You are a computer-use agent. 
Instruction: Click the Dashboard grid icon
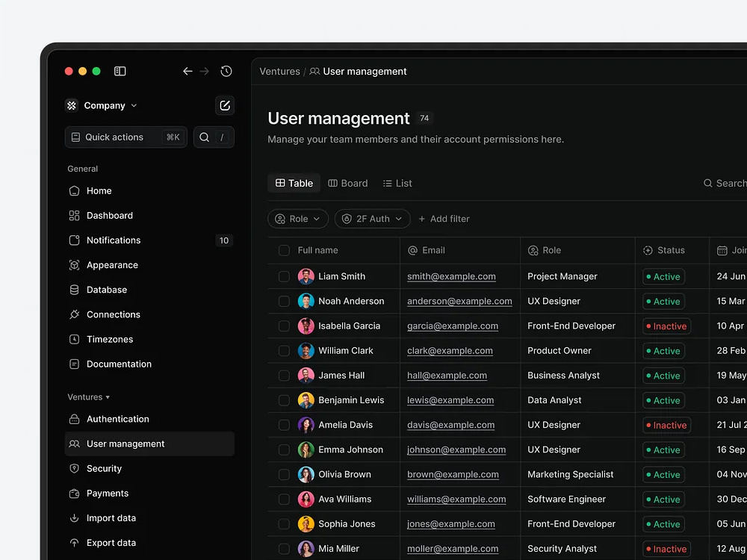click(74, 216)
